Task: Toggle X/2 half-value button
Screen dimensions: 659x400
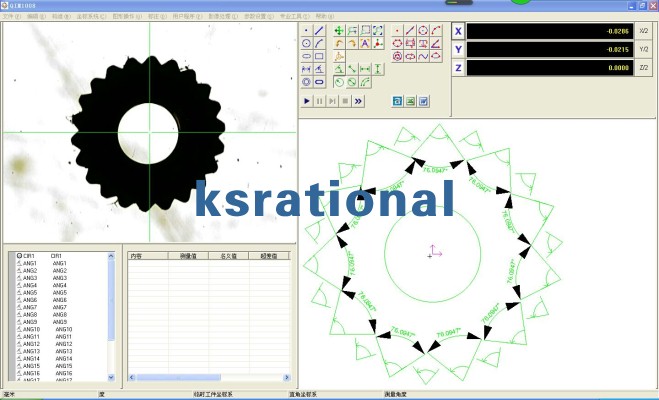Action: click(x=643, y=32)
